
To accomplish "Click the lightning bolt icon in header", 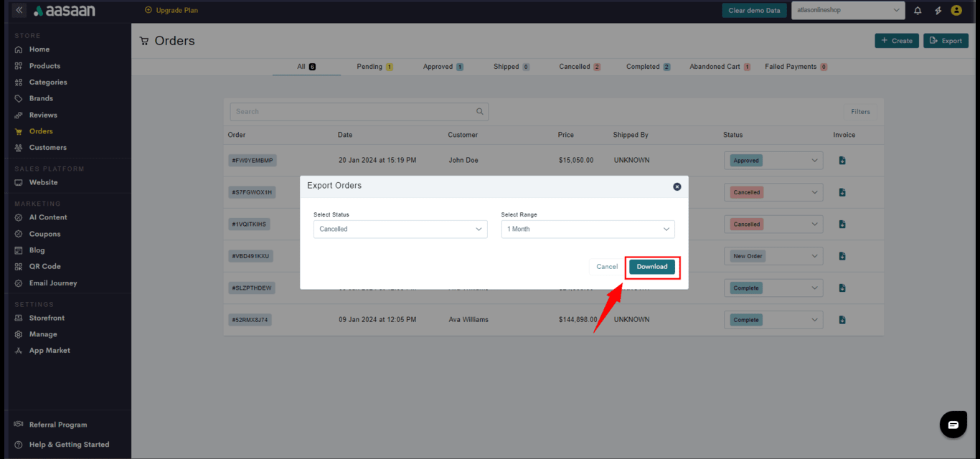I will [938, 11].
